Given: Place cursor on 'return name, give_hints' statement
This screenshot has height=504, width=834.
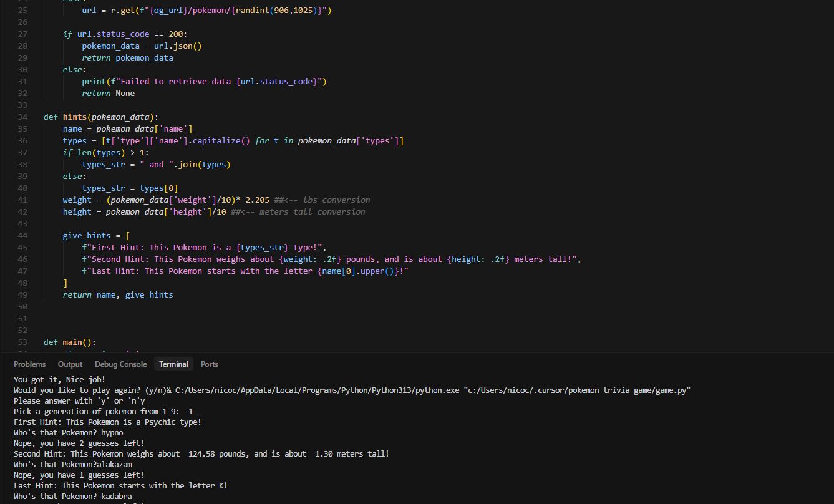Looking at the screenshot, I should (118, 295).
